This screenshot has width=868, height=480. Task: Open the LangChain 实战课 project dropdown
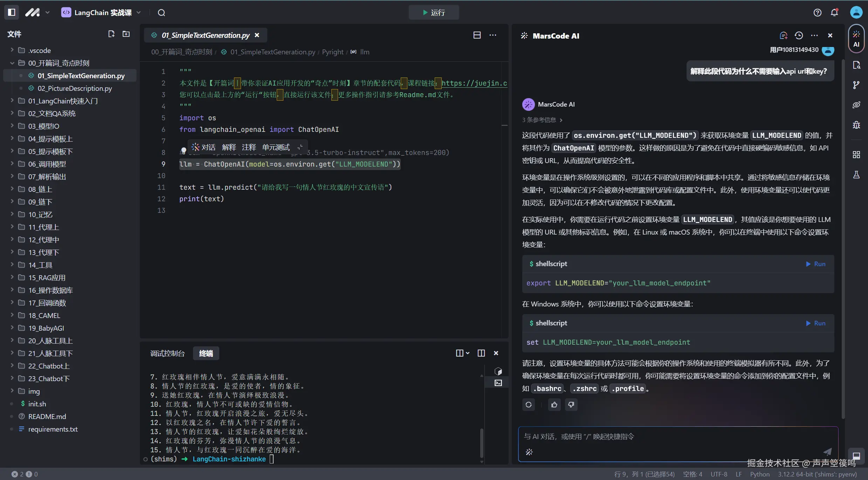click(x=102, y=13)
